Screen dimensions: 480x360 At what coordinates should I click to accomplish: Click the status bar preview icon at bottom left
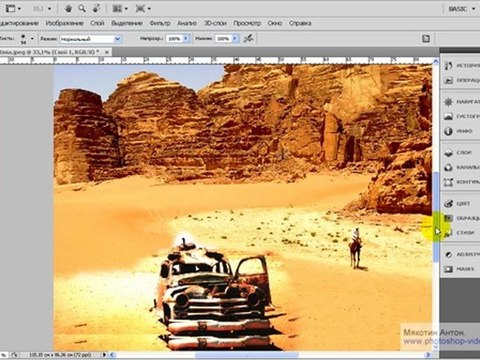(x=14, y=355)
